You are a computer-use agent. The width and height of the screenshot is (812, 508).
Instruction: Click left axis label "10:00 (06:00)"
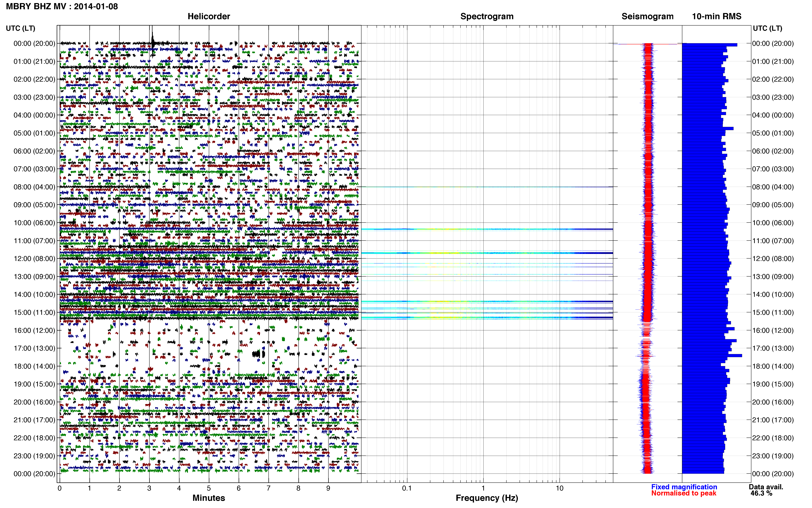34,223
